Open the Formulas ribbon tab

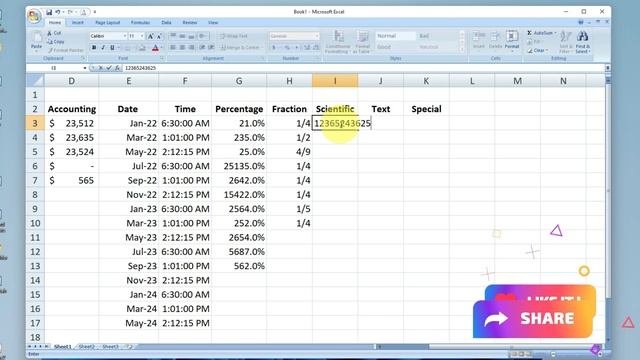click(x=140, y=23)
